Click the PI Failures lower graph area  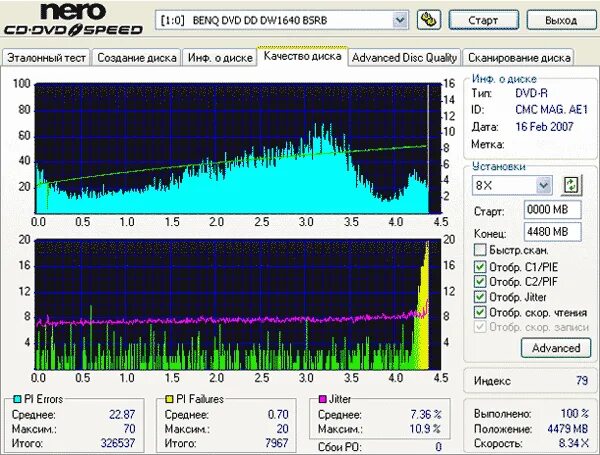pyautogui.click(x=238, y=305)
